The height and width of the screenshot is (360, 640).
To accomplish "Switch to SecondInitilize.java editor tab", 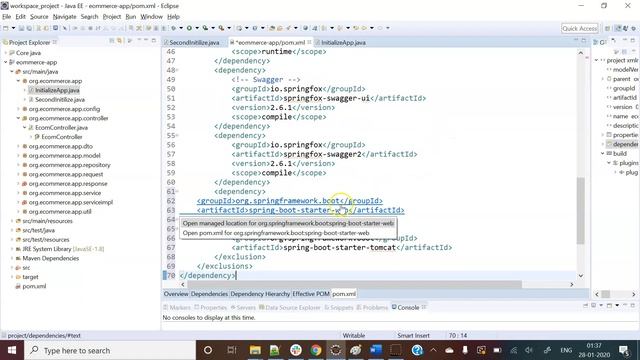I will click(194, 42).
